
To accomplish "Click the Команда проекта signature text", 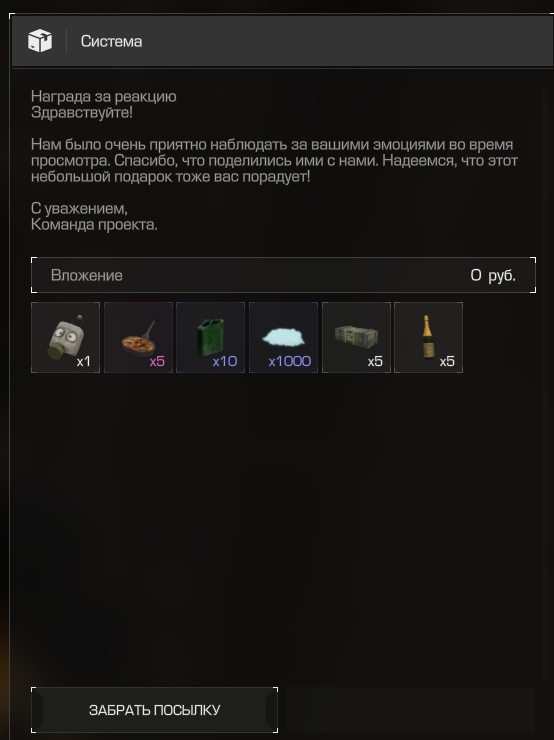I will pos(94,225).
